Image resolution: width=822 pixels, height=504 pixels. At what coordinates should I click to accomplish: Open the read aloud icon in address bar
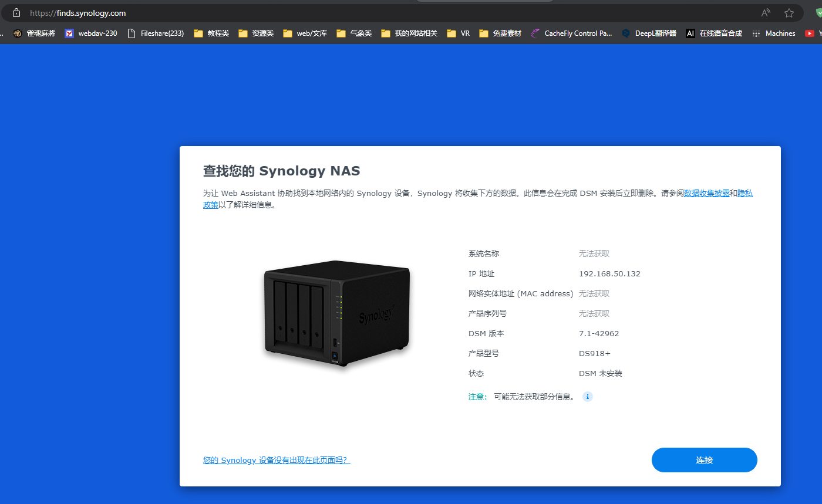[x=766, y=13]
